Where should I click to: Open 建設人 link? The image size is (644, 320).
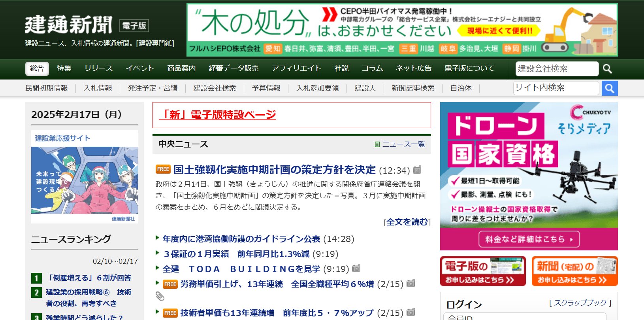pyautogui.click(x=365, y=88)
